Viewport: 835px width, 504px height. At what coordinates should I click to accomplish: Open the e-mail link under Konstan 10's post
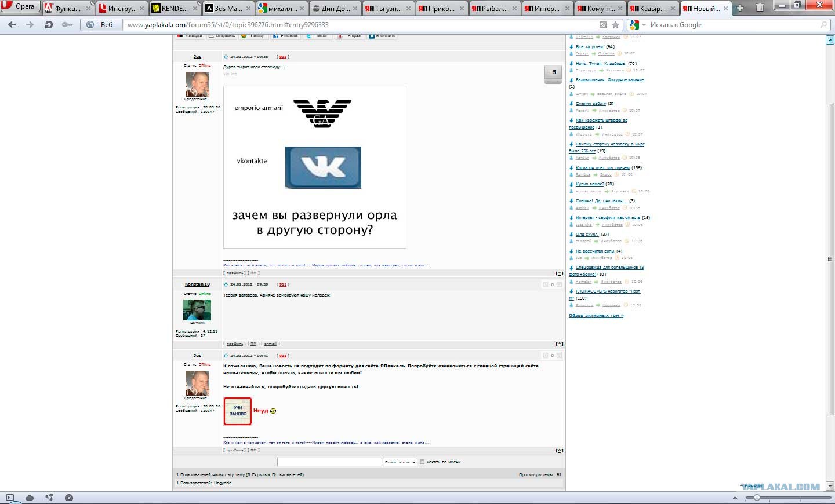pyautogui.click(x=270, y=344)
